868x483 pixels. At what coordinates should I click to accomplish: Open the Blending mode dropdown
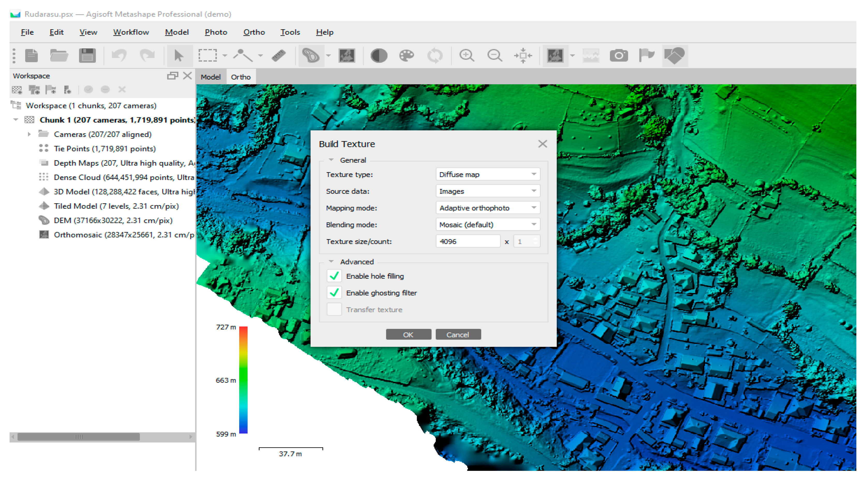point(487,225)
